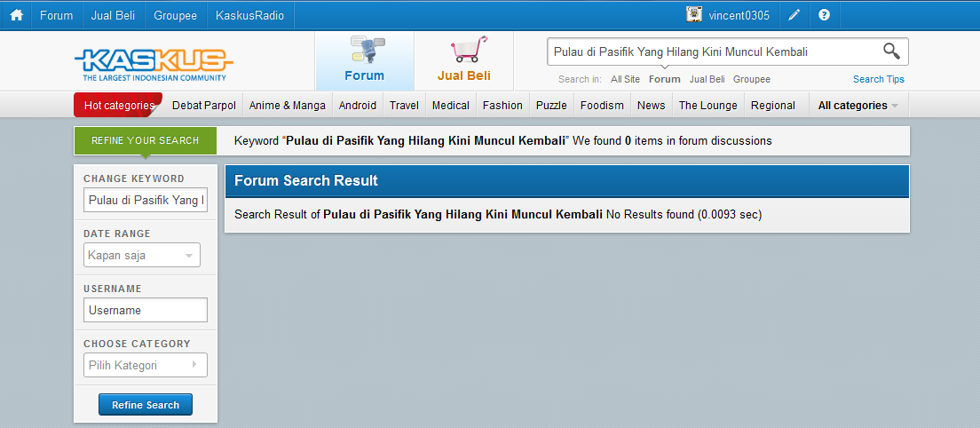Open the Date Range Kapan saja dropdown
The height and width of the screenshot is (428, 980).
142,255
